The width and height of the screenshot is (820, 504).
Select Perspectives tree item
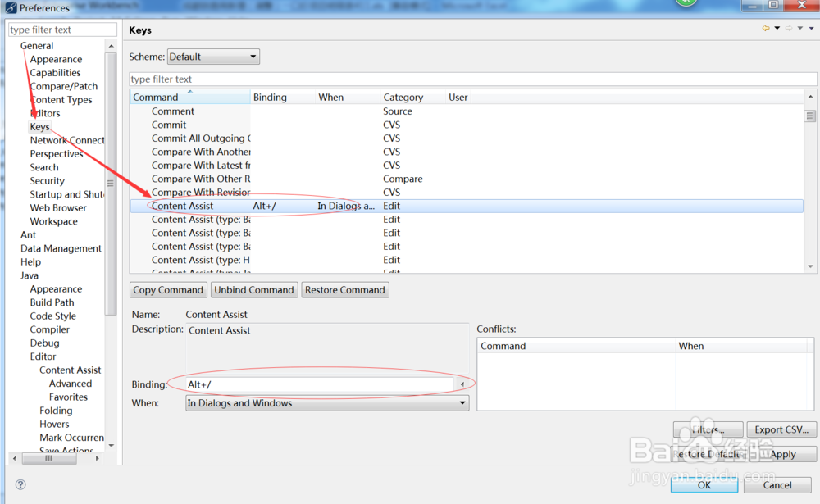pos(57,154)
